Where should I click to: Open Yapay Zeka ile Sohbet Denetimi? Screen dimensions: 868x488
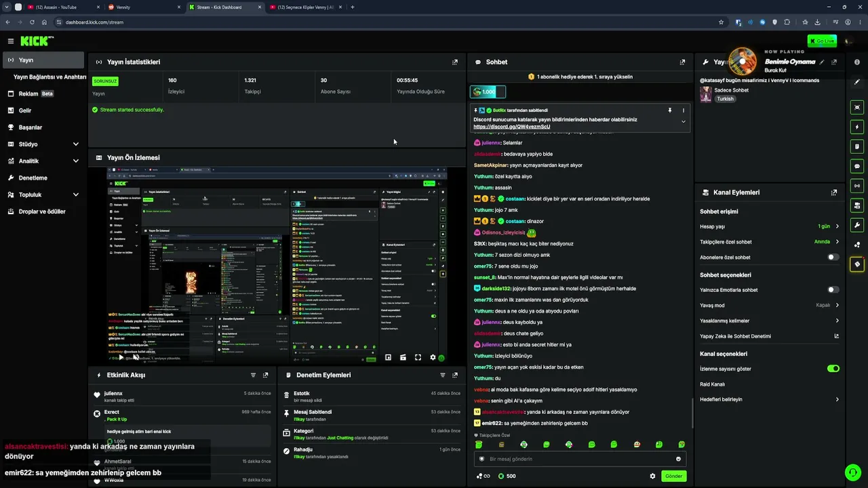pyautogui.click(x=770, y=336)
